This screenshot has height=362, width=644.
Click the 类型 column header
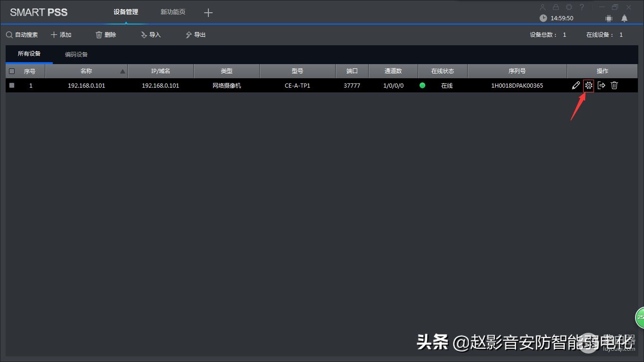[x=227, y=71]
